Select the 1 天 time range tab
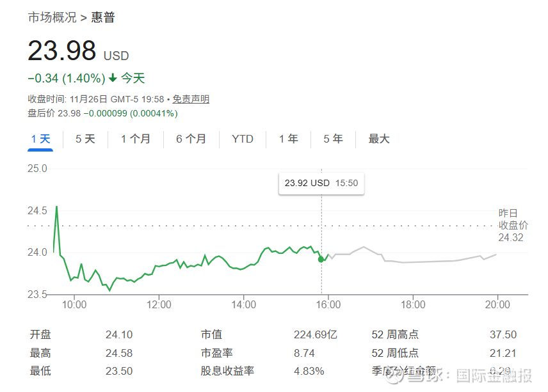This screenshot has height=392, width=548. point(40,139)
